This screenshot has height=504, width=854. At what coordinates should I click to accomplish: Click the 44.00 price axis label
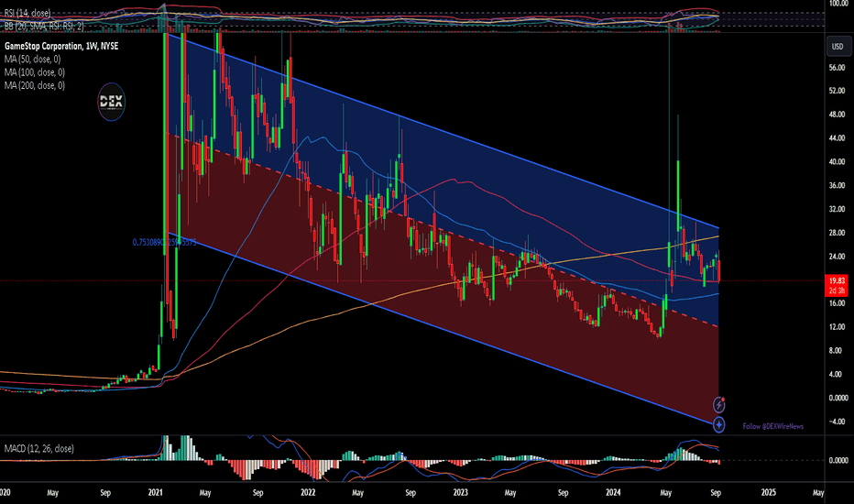point(837,138)
